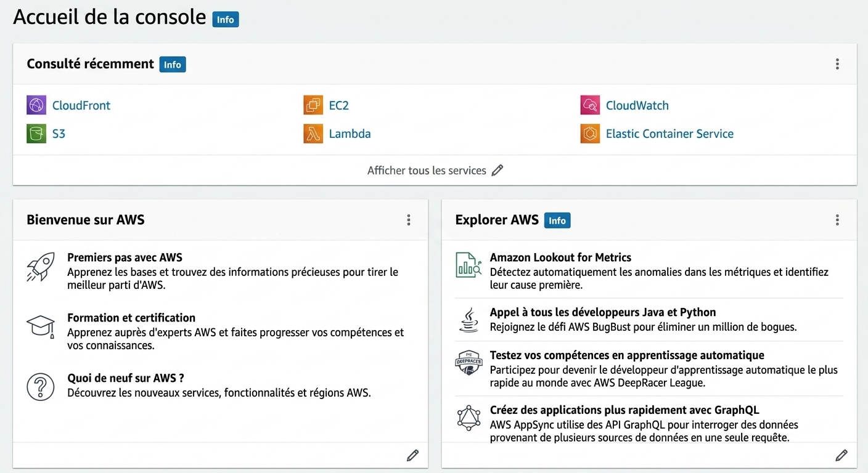Viewport: 868px width, 473px height.
Task: Click the S3 bucket icon
Action: coord(36,134)
